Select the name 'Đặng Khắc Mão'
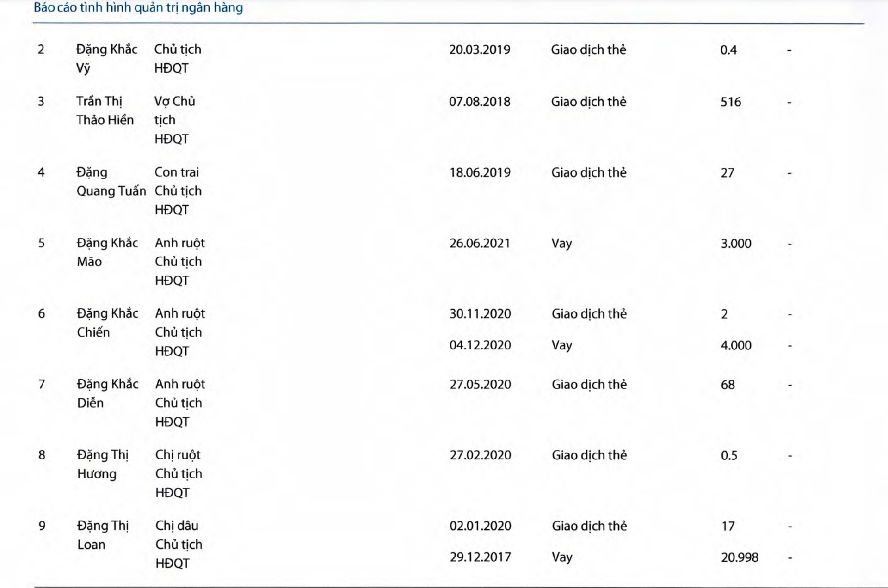Screen dimensions: 888x588 click(x=107, y=252)
